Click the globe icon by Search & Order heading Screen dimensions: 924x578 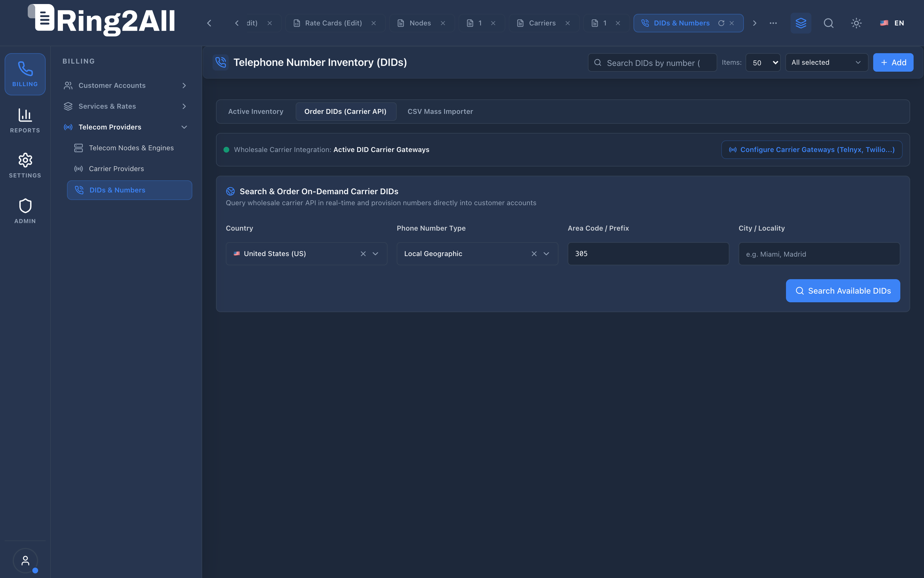tap(230, 191)
